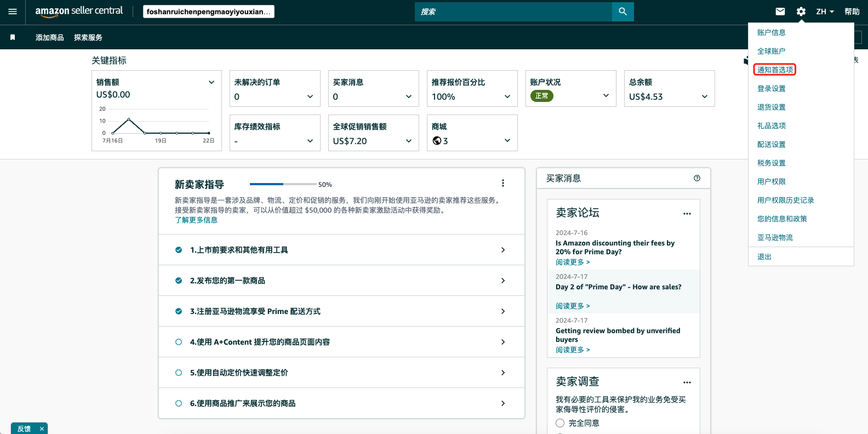This screenshot has width=868, height=434.
Task: Open the 新卖家指导 three-dot menu
Action: point(503,183)
